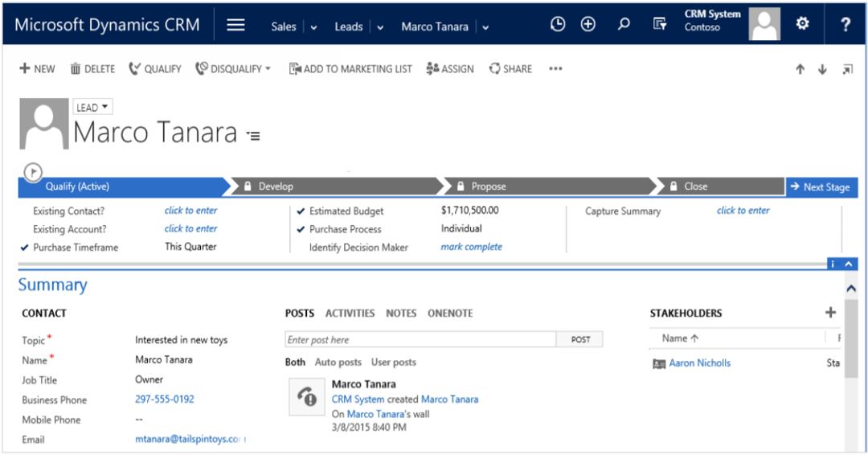Expand the Leads dropdown arrow
The width and height of the screenshot is (868, 455).
pyautogui.click(x=380, y=27)
